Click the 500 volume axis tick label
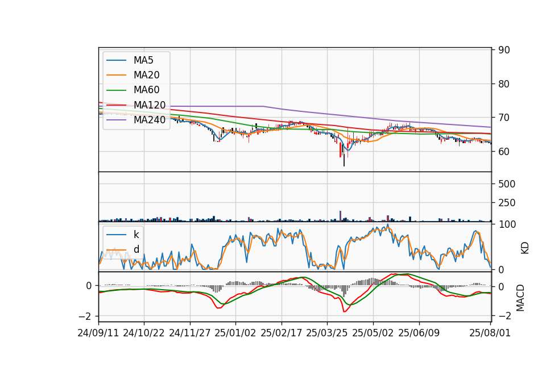Viewport: 546px width, 392px height. (x=507, y=184)
